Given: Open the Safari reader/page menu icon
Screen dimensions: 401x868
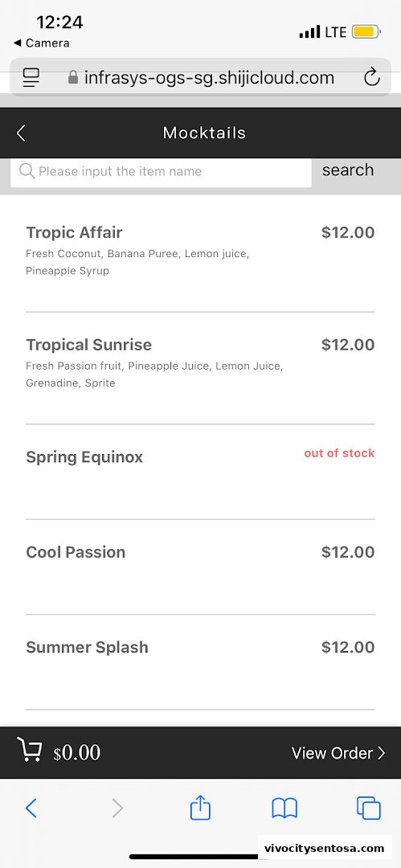Looking at the screenshot, I should coord(31,77).
